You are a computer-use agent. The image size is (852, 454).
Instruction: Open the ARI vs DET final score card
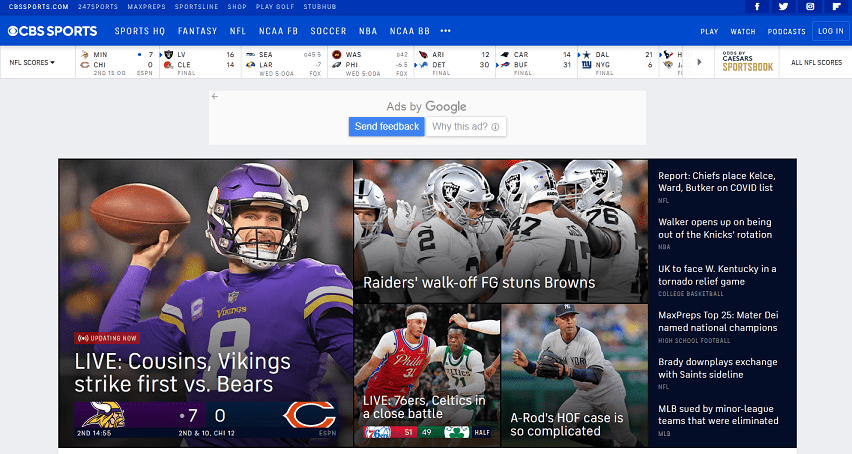(455, 62)
